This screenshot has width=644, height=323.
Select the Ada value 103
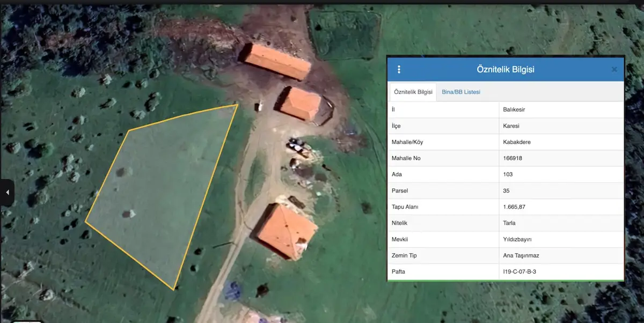pyautogui.click(x=508, y=174)
